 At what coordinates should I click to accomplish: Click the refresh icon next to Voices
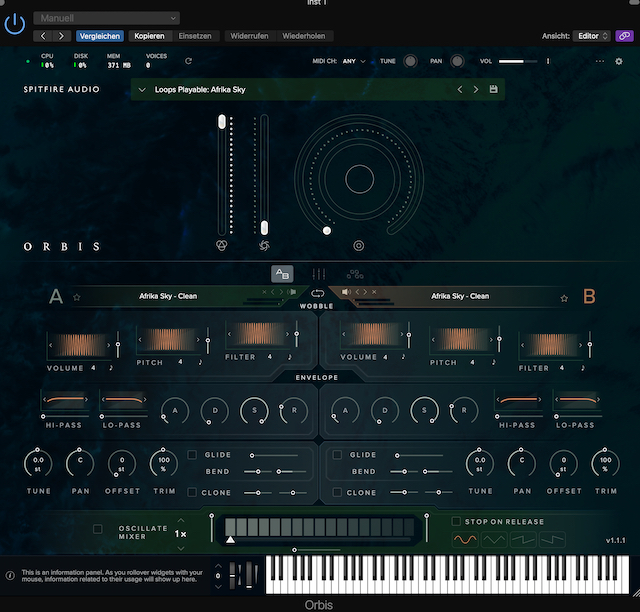pos(188,61)
